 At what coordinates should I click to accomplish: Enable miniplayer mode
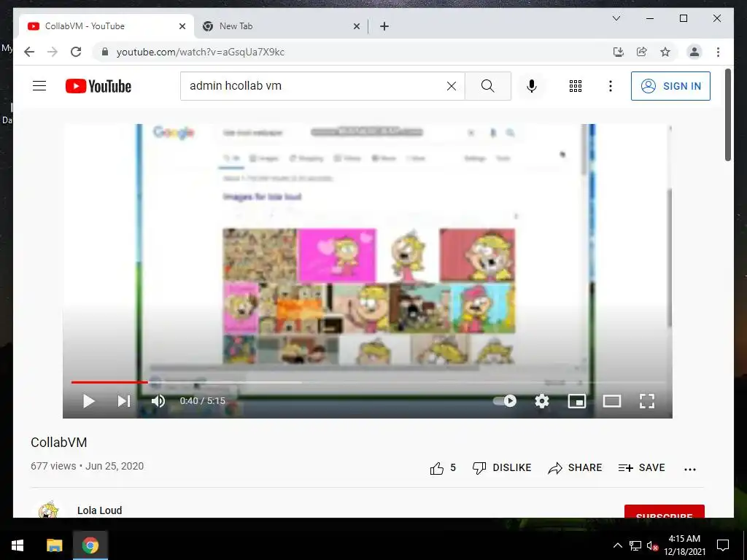(577, 401)
